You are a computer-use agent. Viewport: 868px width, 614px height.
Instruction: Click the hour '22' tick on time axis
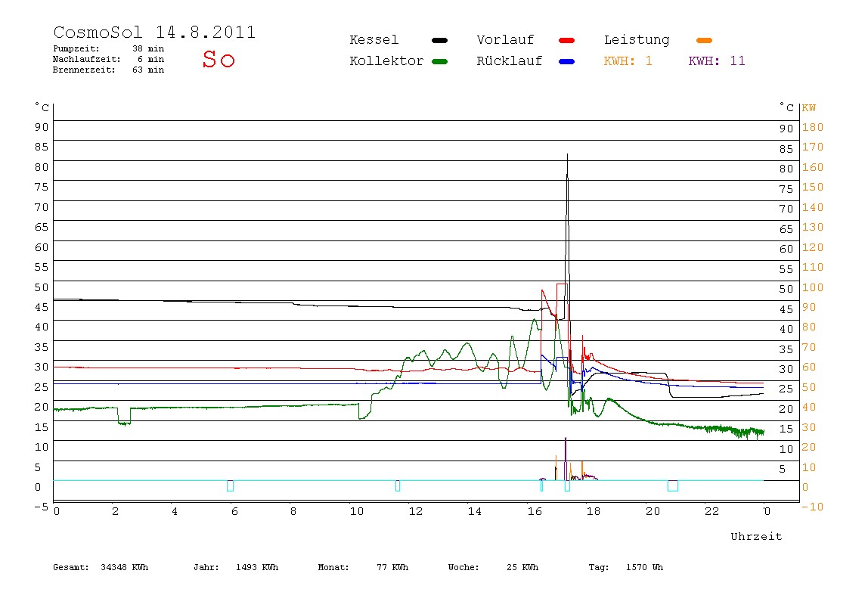(712, 512)
